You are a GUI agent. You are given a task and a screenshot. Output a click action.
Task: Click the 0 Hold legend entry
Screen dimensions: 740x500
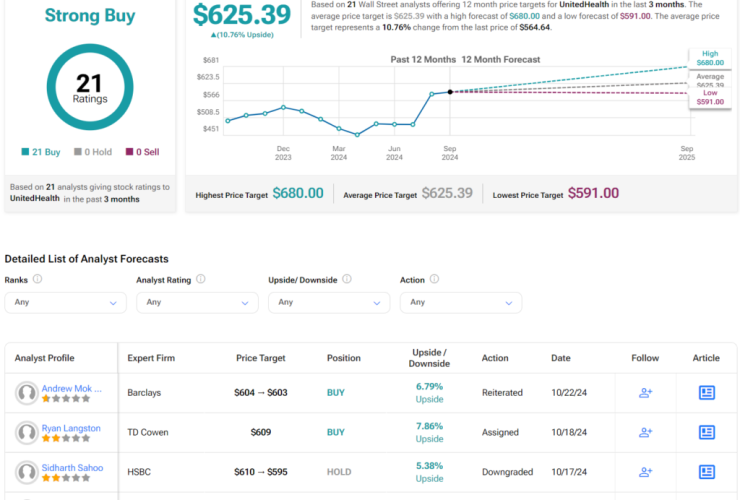click(x=93, y=152)
